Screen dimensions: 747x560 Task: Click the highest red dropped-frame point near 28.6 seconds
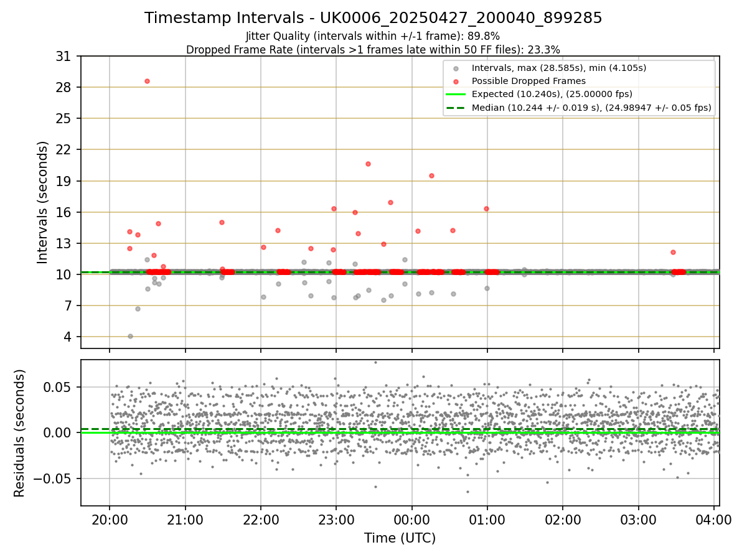pos(147,81)
